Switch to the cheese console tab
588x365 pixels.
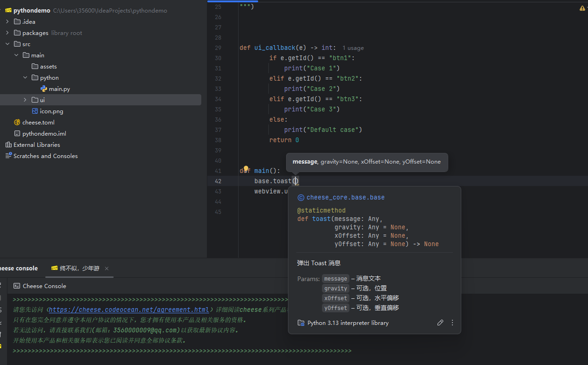pos(19,268)
